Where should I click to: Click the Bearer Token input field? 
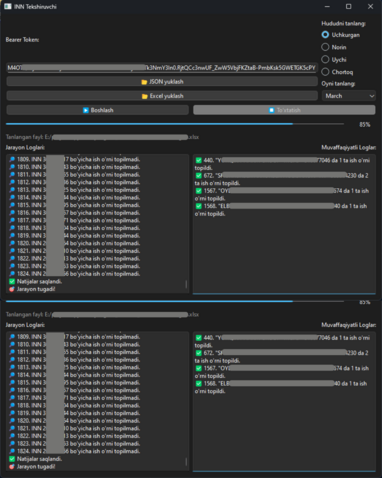162,68
